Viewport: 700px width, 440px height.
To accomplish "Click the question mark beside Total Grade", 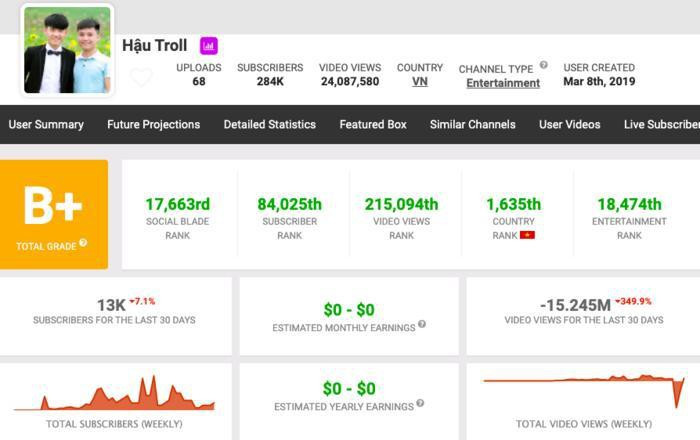I will click(x=83, y=243).
